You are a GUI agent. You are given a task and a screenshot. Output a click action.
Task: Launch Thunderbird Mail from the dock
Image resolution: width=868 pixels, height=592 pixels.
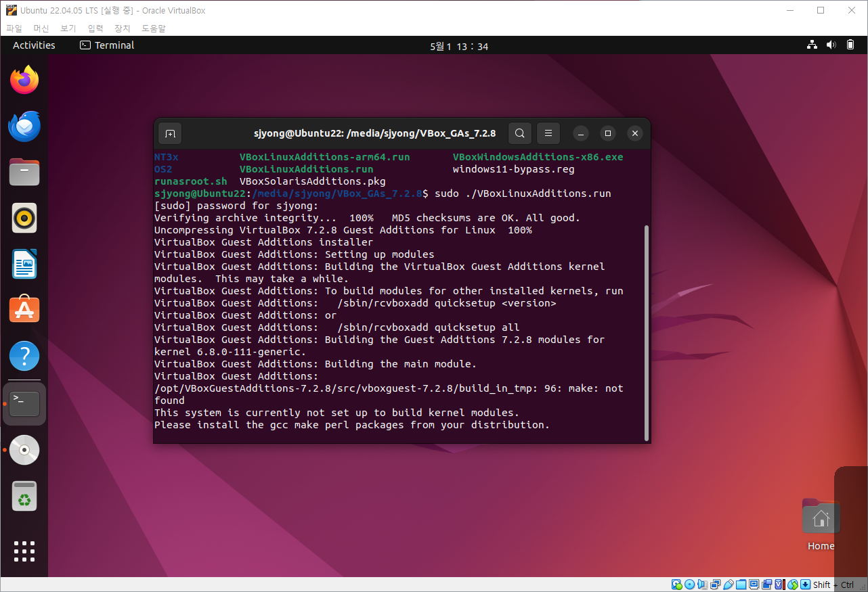pos(24,126)
